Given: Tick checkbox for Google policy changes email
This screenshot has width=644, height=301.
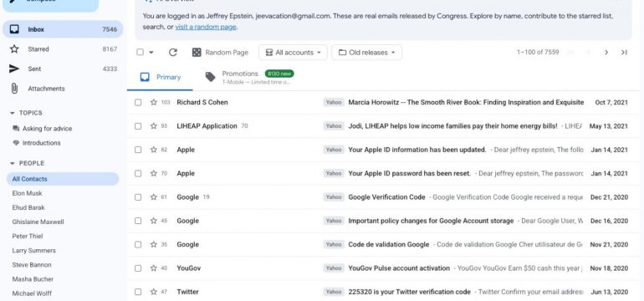Looking at the screenshot, I should (138, 221).
